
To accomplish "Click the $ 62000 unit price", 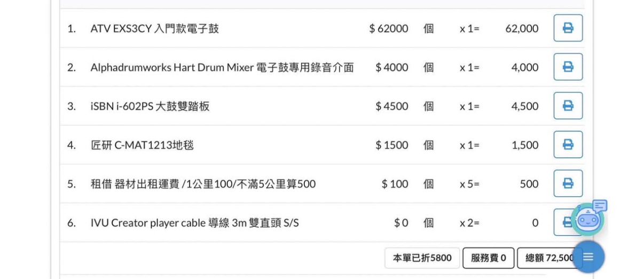I will [389, 29].
